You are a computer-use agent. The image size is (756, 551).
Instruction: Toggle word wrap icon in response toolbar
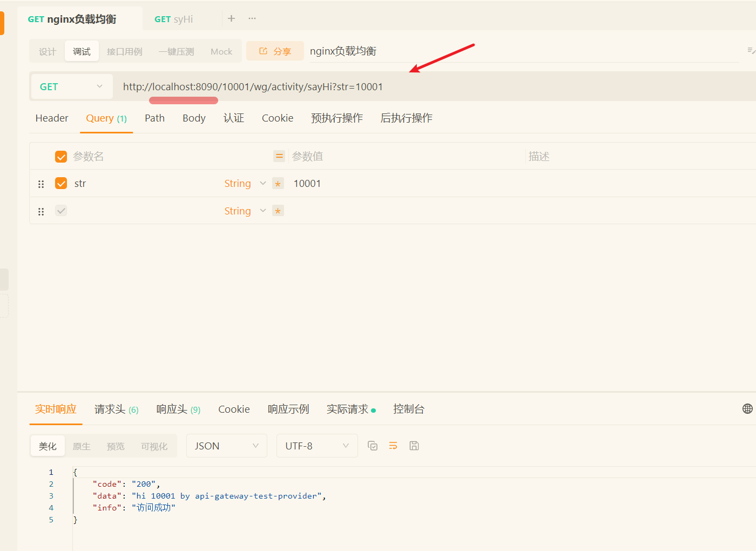point(393,446)
